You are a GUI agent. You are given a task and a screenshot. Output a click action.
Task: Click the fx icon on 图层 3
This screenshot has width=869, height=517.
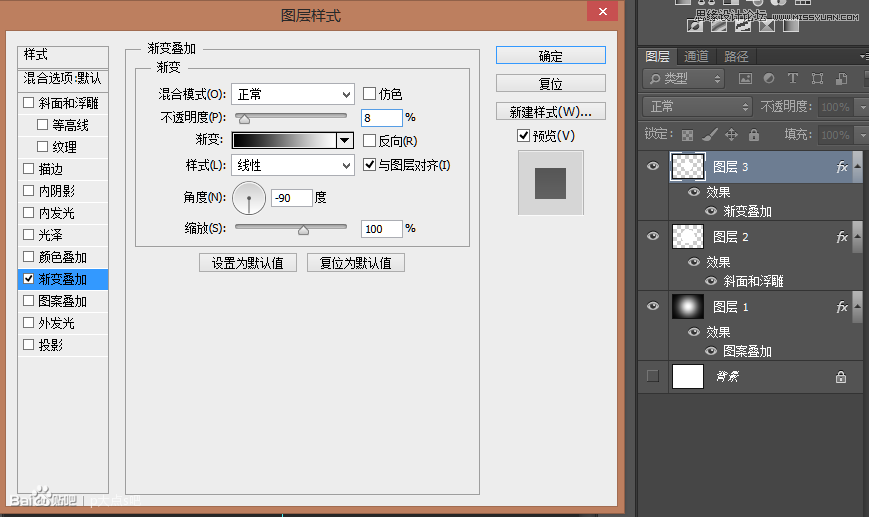tap(841, 169)
